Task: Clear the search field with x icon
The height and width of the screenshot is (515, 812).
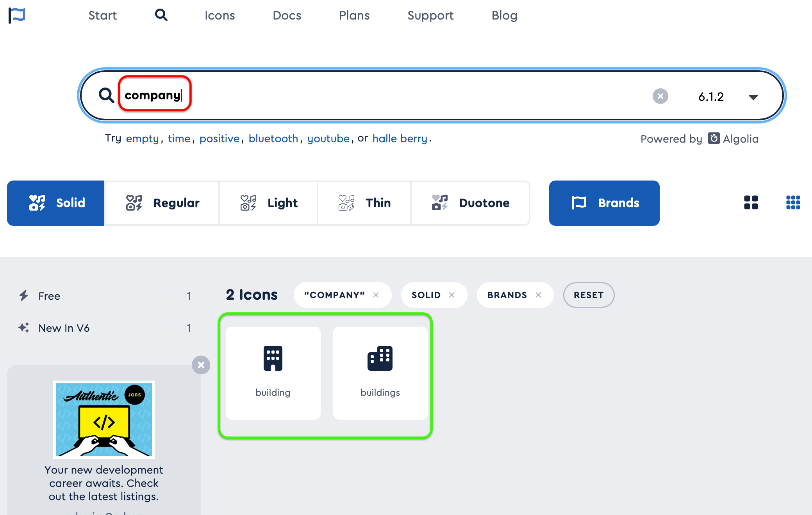Action: pos(660,96)
